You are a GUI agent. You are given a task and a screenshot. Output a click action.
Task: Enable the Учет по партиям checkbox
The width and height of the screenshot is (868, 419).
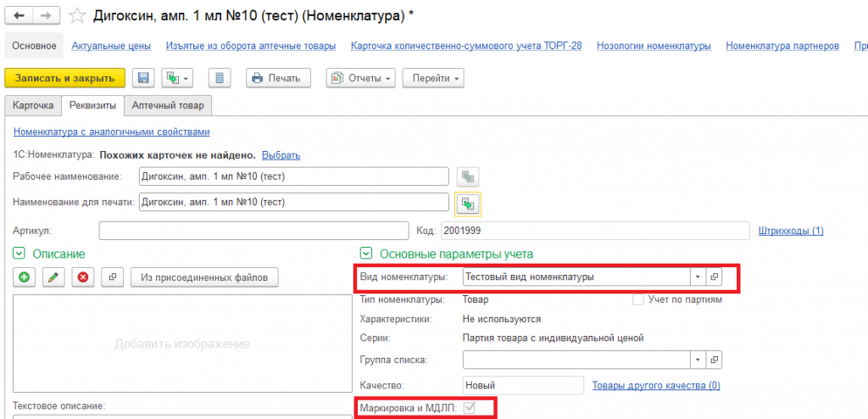tap(638, 300)
